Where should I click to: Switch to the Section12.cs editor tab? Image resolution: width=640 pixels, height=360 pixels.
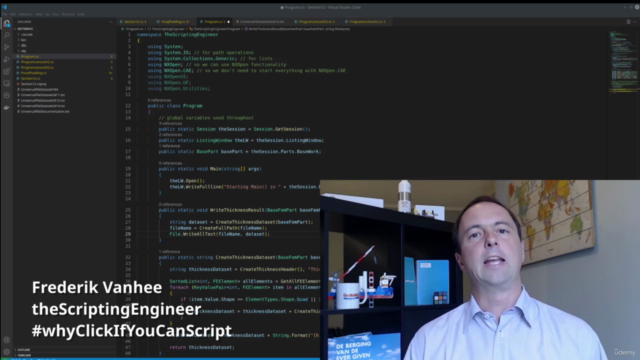[134, 22]
